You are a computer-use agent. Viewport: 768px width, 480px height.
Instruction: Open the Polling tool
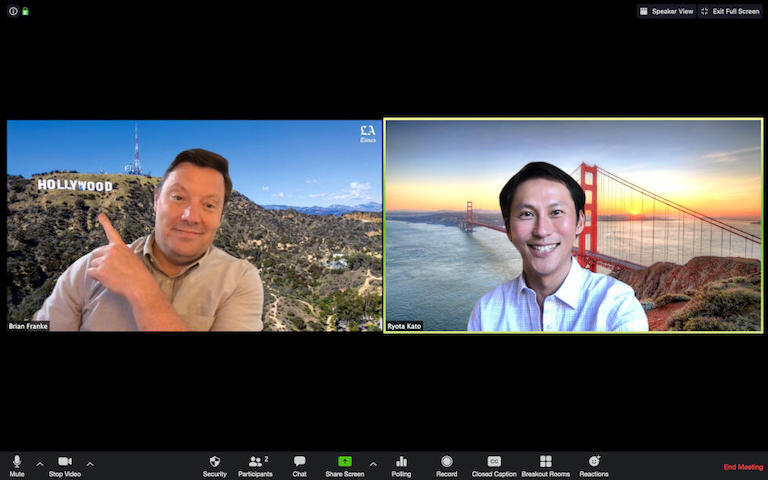pos(401,466)
